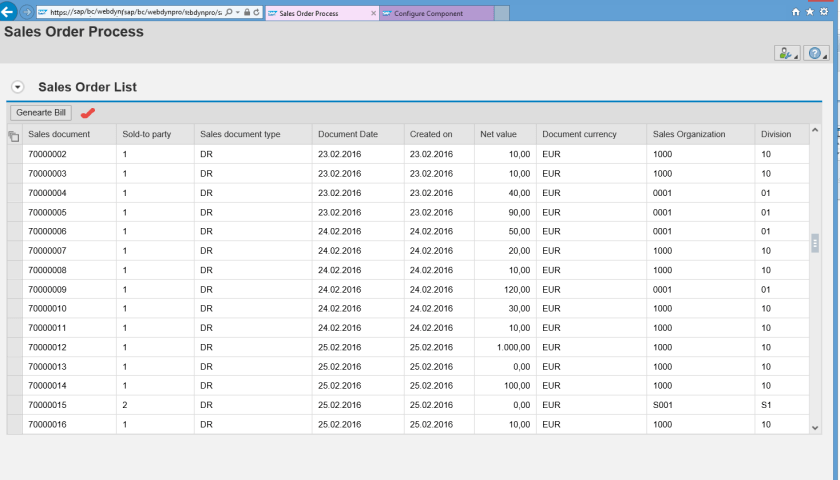840x480 pixels.
Task: Click the personalization user icon button
Action: coord(786,53)
